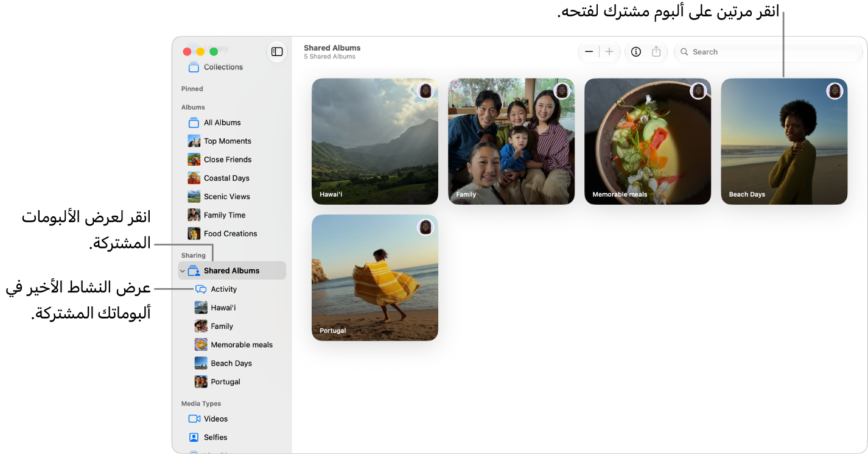Click the Pinned section header
Screen dimensions: 868x455
point(192,89)
